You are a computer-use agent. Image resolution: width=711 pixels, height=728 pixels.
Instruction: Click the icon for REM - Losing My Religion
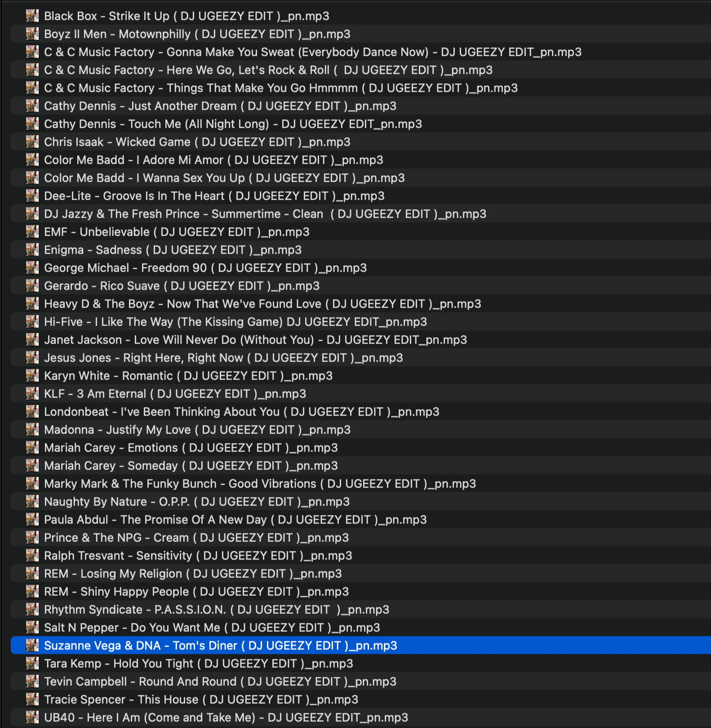click(x=32, y=573)
